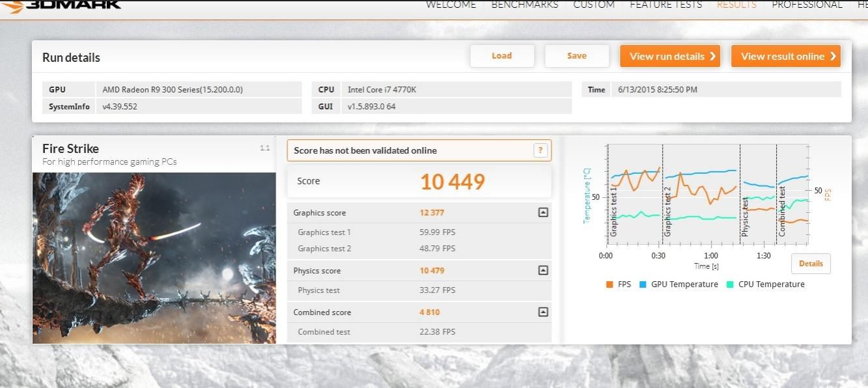Switch to the Benchmarks tab
The width and height of the screenshot is (868, 388).
coord(524,5)
